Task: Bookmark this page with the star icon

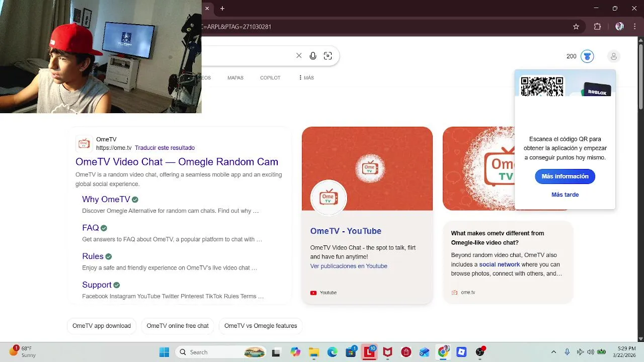Action: point(576,27)
